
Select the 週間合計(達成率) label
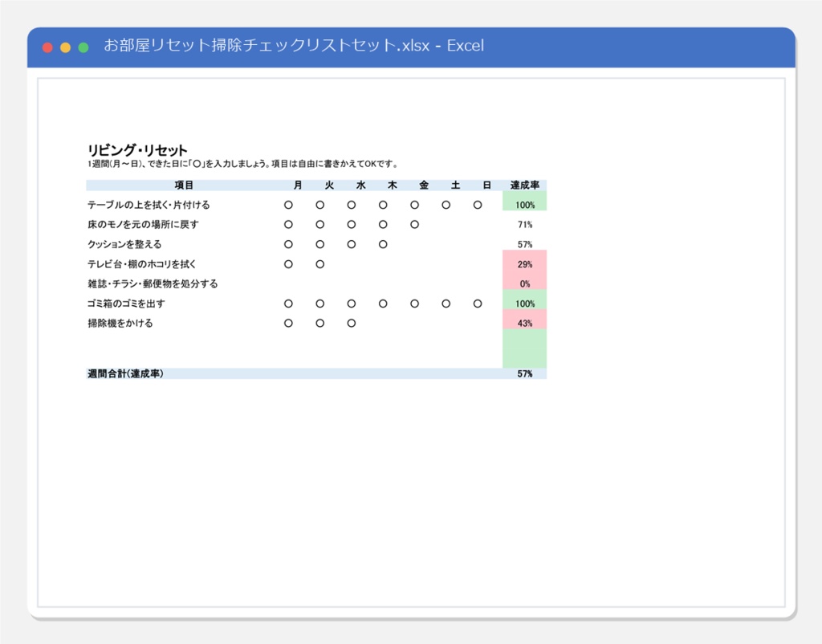(x=125, y=373)
